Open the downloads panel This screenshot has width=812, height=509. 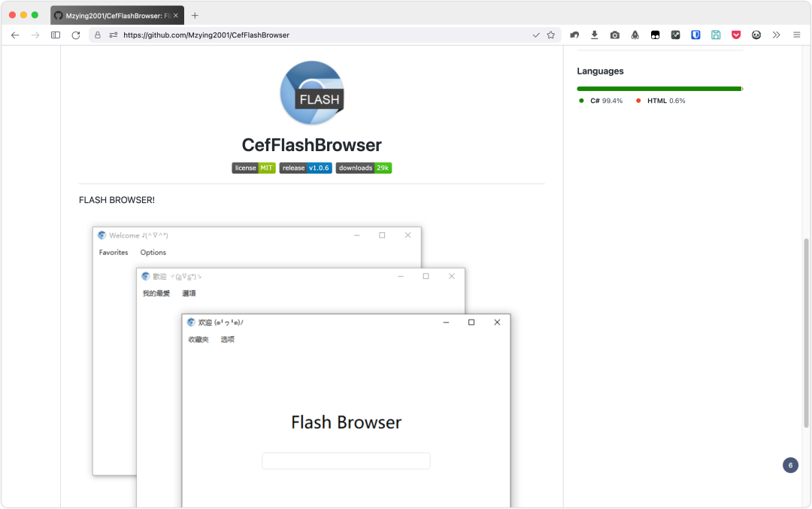595,35
